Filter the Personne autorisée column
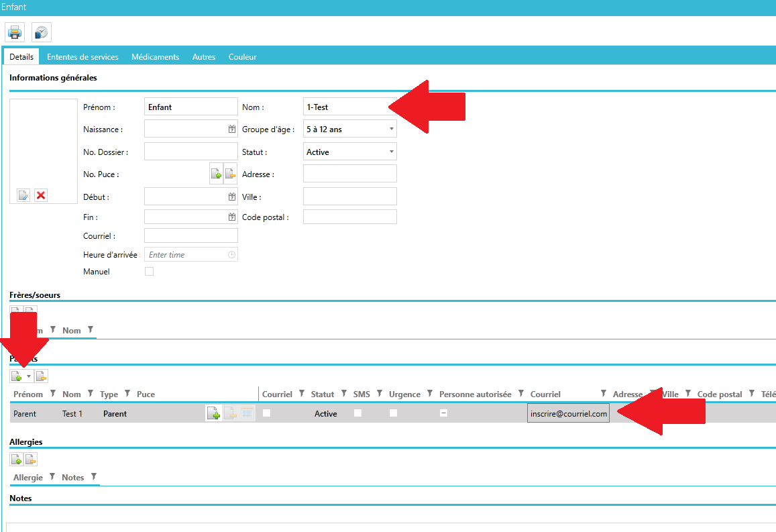Viewport: 776px width, 532px height. point(520,393)
